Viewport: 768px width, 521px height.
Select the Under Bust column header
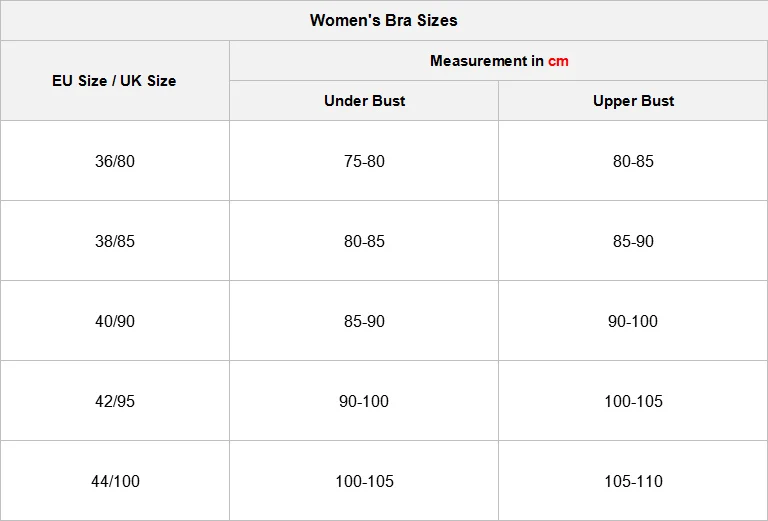[364, 101]
